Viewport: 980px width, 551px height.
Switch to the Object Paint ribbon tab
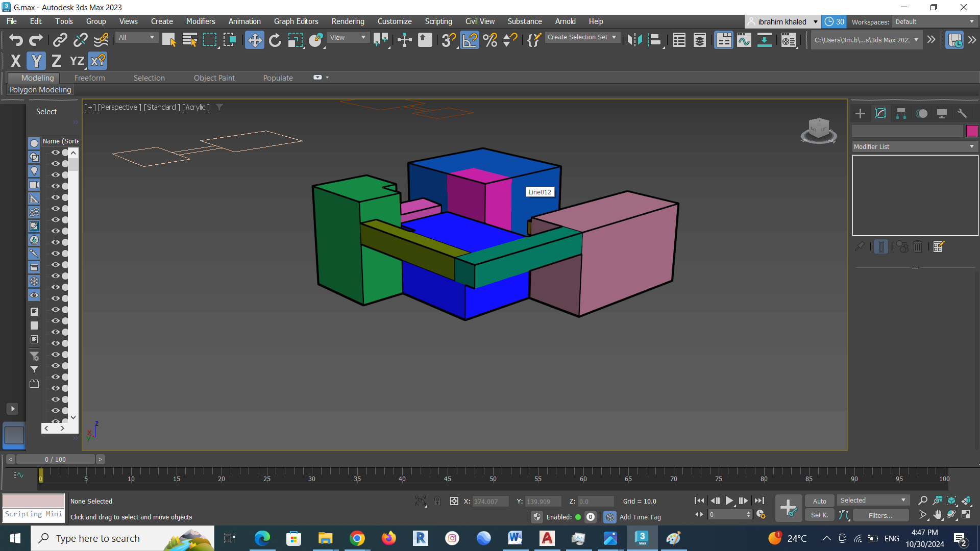click(214, 78)
